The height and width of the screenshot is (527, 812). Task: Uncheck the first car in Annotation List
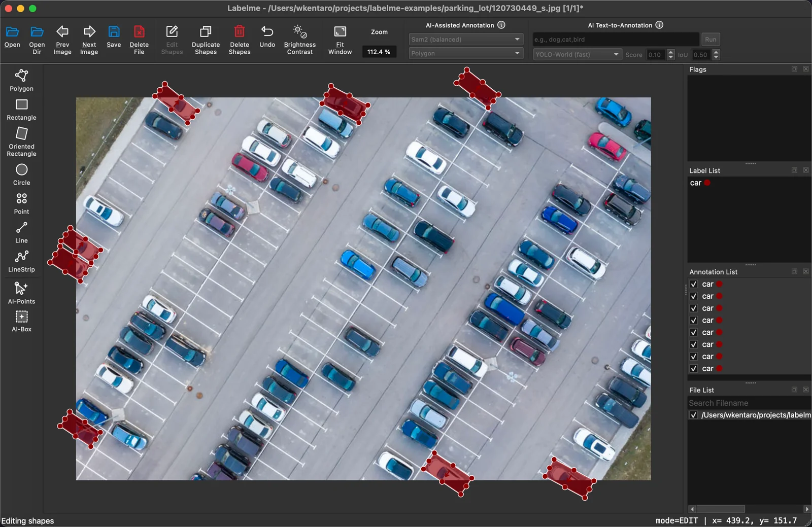click(x=694, y=284)
